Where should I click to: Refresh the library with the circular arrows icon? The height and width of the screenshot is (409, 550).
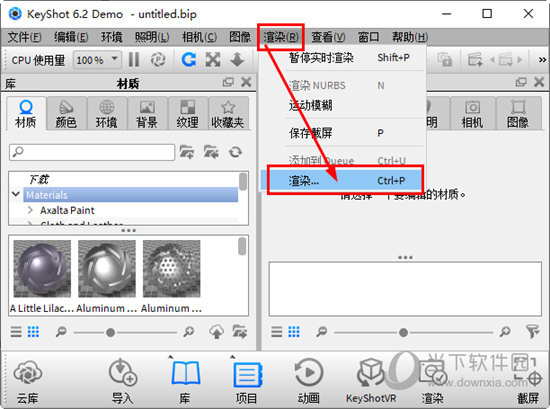[235, 152]
